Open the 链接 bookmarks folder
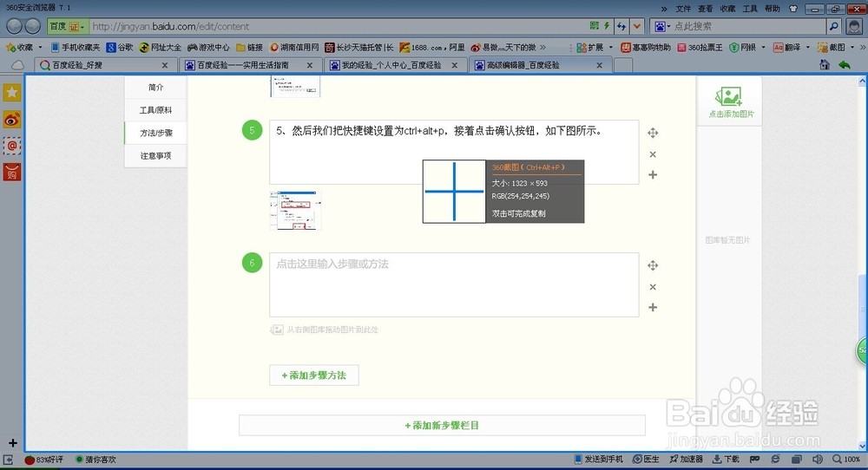The height and width of the screenshot is (470, 868). pos(250,48)
